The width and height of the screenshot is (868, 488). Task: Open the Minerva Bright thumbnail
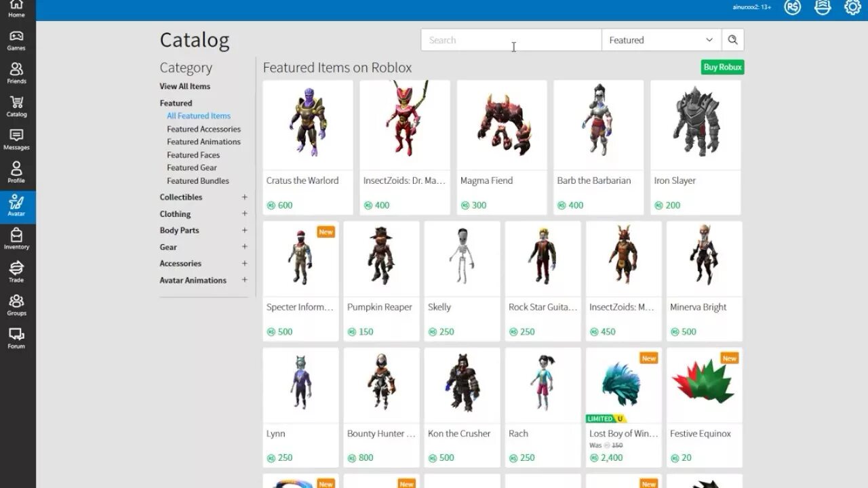tap(704, 259)
